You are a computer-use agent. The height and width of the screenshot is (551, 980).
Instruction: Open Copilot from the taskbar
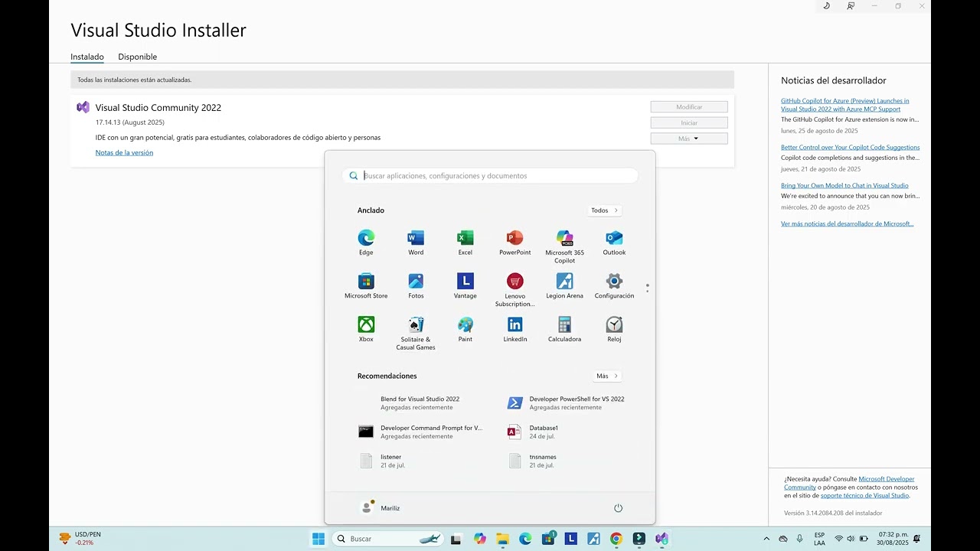[x=479, y=539]
